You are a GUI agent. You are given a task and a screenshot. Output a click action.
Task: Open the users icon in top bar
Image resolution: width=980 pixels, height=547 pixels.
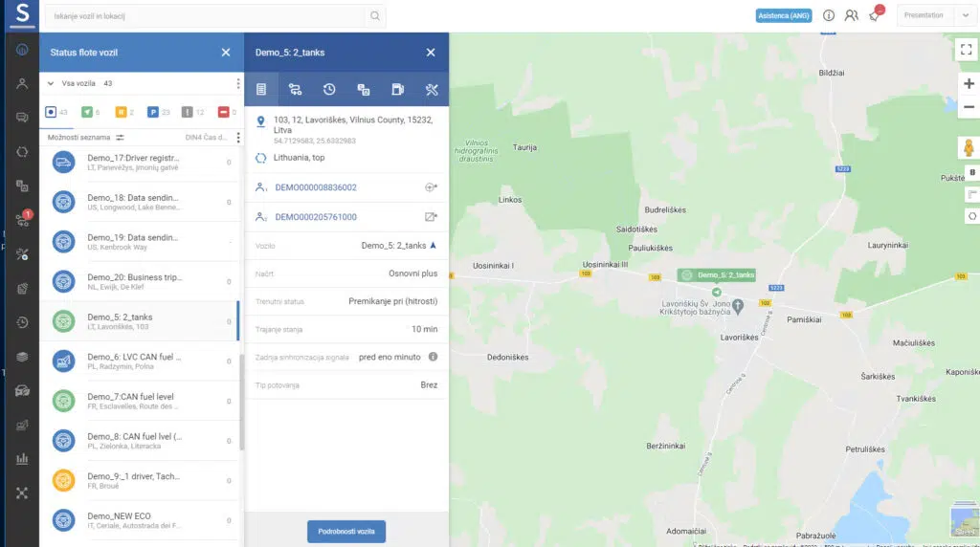tap(851, 15)
